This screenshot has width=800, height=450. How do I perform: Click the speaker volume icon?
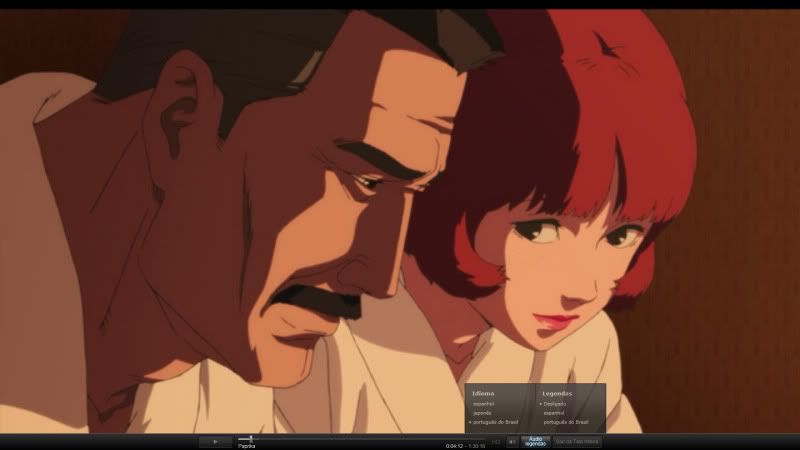click(x=512, y=441)
